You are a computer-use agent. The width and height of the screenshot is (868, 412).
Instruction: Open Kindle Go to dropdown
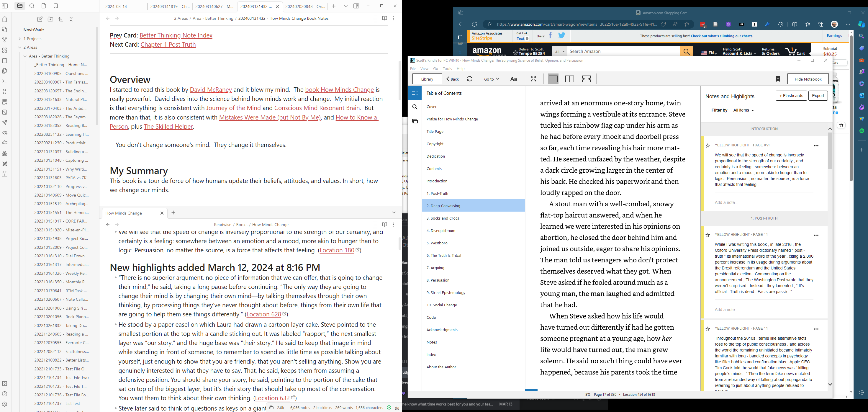click(x=492, y=79)
